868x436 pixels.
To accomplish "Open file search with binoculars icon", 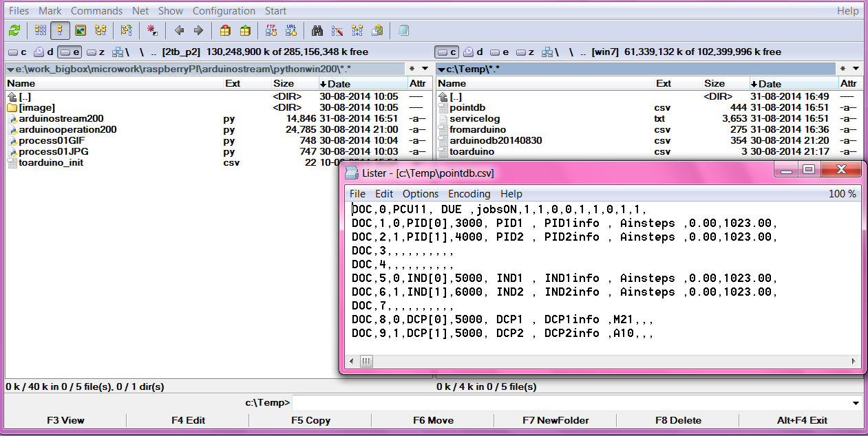I will (317, 30).
